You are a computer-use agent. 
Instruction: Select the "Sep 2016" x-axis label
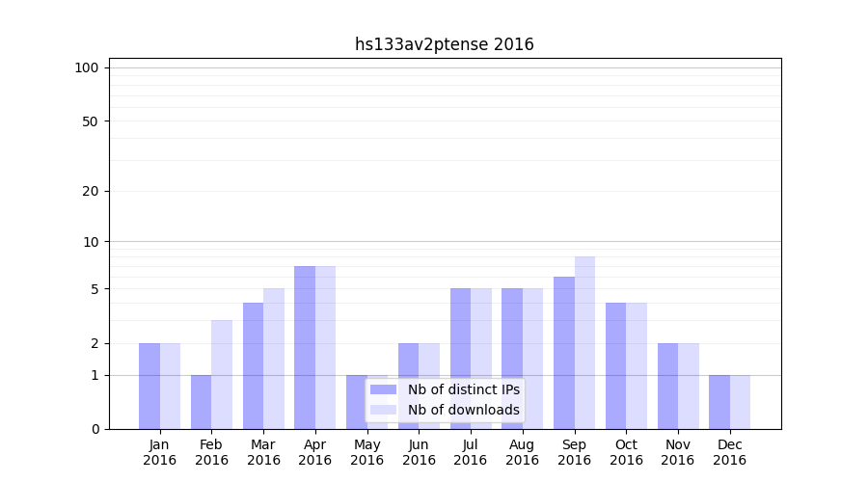pos(574,452)
